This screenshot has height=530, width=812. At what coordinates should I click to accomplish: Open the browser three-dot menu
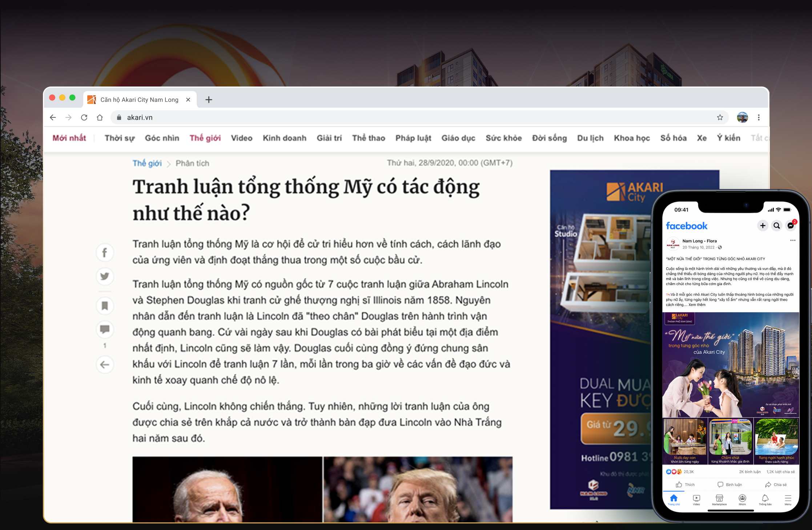[x=759, y=117]
